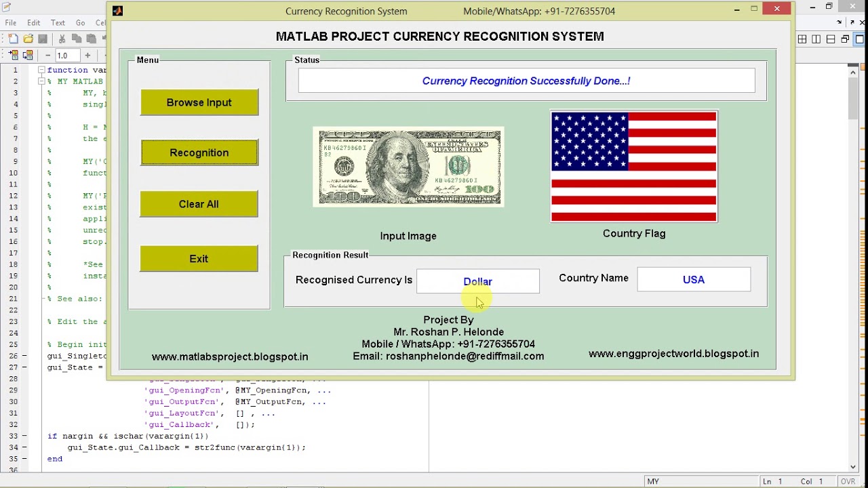
Task: Click the Cut scissors icon in editor toolbar
Action: coord(62,39)
